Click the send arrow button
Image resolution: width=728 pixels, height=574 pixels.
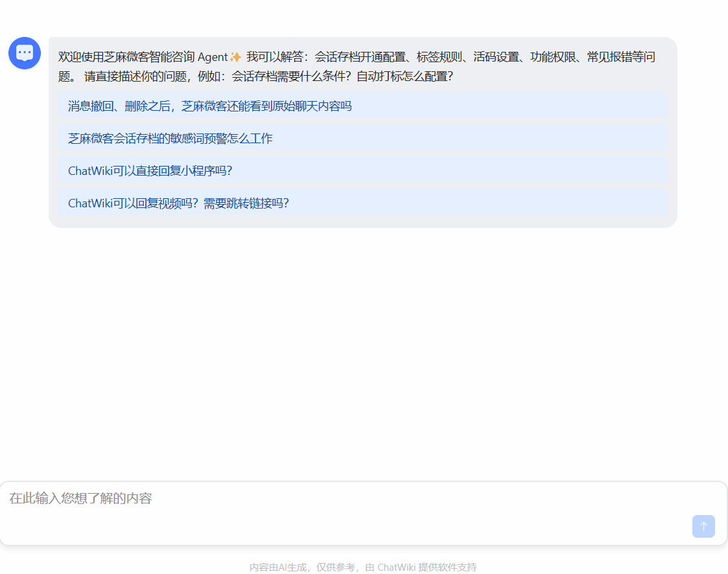pos(703,526)
